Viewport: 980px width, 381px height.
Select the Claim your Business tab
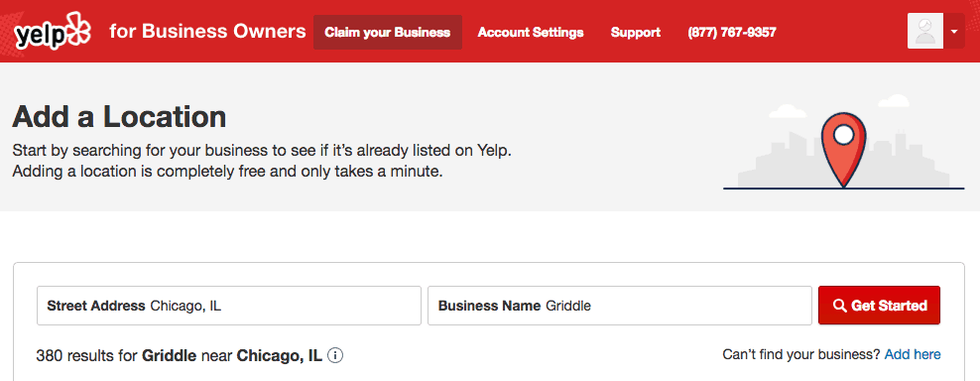tap(388, 32)
